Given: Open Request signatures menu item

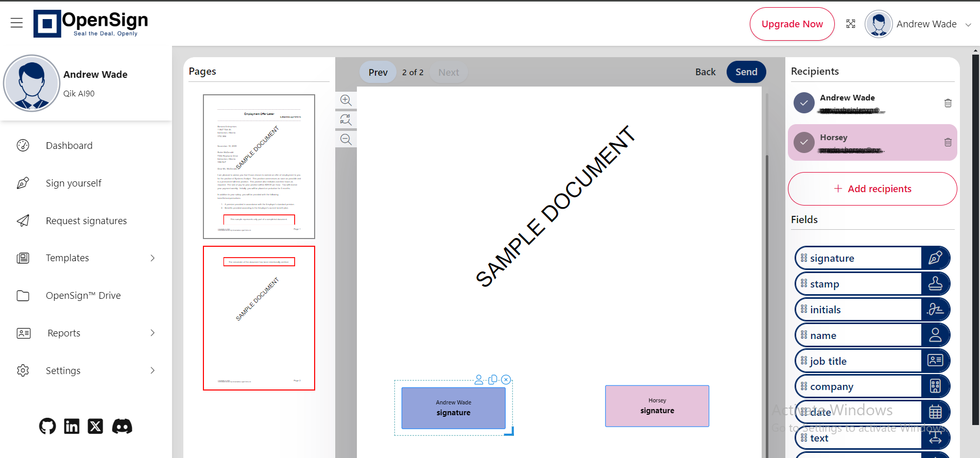Looking at the screenshot, I should (86, 220).
